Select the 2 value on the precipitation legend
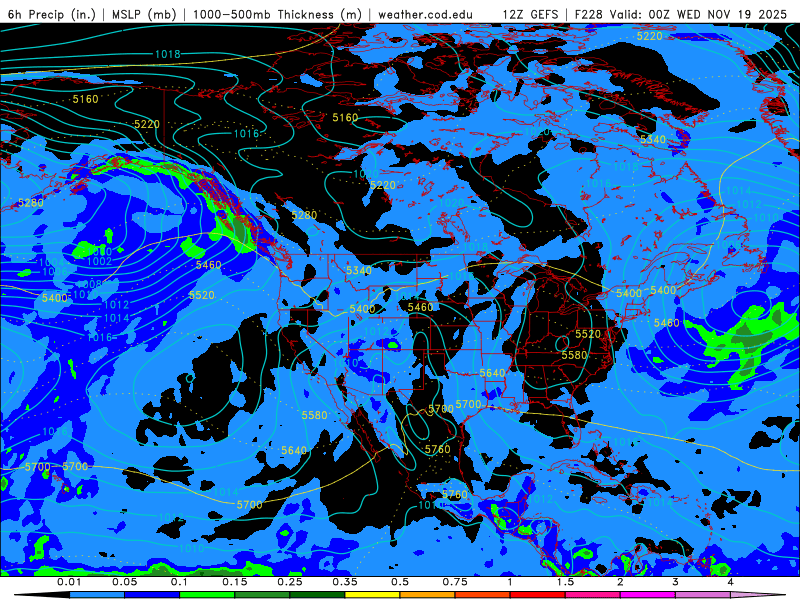This screenshot has height=600, width=800. point(620,582)
